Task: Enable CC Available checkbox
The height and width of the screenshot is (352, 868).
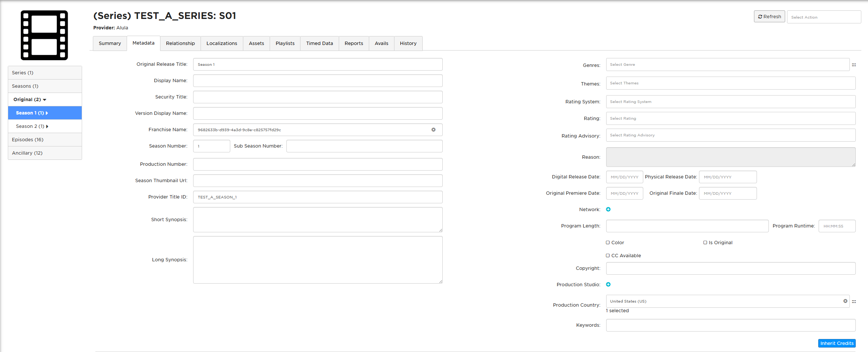Action: 608,255
